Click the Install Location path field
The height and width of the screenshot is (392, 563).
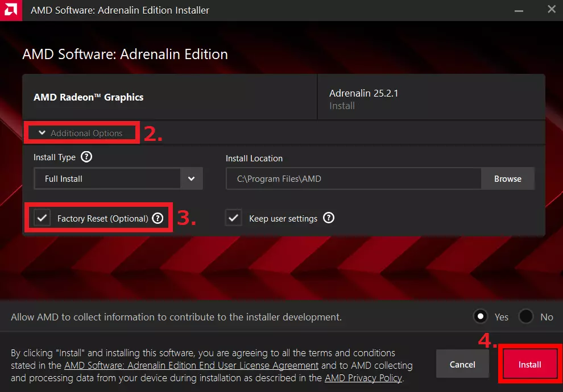pos(353,178)
